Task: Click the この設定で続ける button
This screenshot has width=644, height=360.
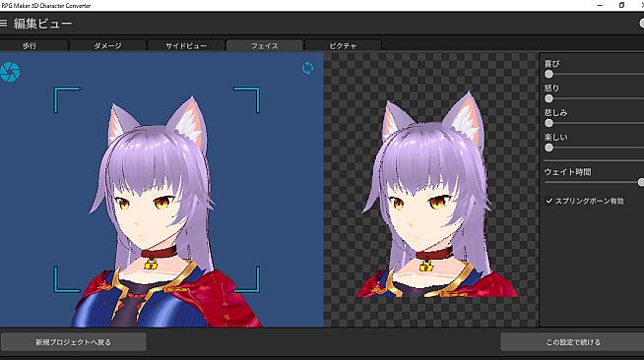Action: coord(572,342)
